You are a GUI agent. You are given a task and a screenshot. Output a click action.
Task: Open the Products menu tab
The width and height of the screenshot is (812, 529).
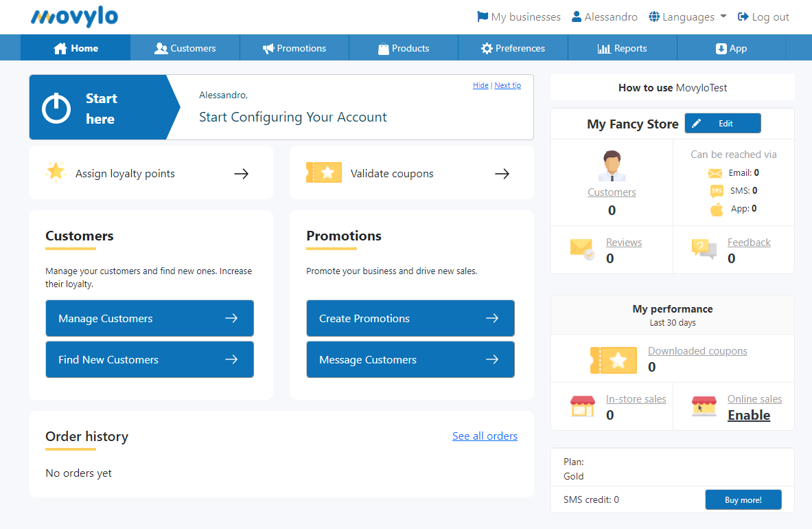404,47
